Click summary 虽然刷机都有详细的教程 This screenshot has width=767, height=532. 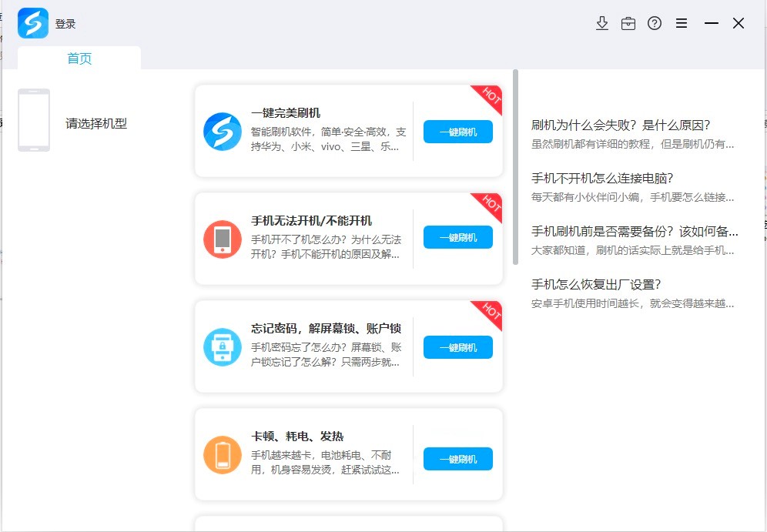tap(632, 144)
